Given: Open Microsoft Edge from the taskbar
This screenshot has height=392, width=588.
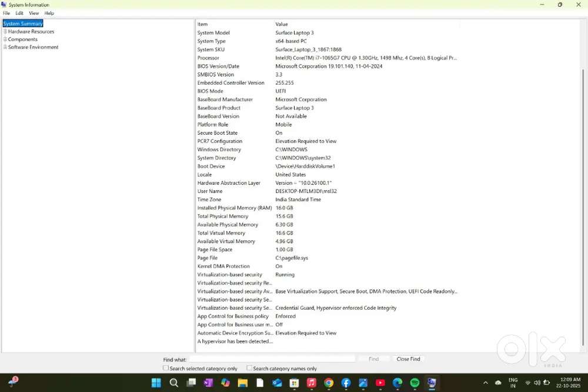Looking at the screenshot, I should coord(397,383).
